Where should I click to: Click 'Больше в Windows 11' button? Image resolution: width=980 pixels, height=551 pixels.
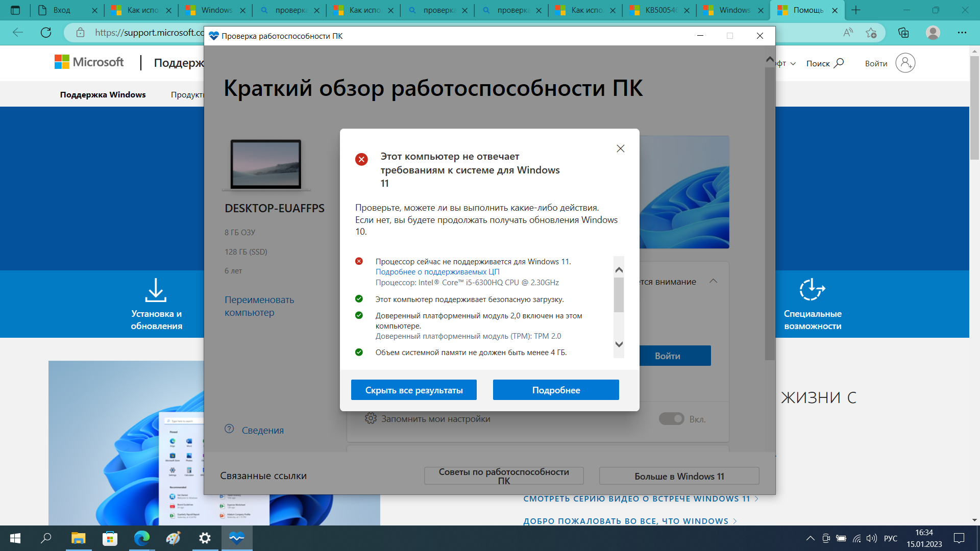pos(679,476)
